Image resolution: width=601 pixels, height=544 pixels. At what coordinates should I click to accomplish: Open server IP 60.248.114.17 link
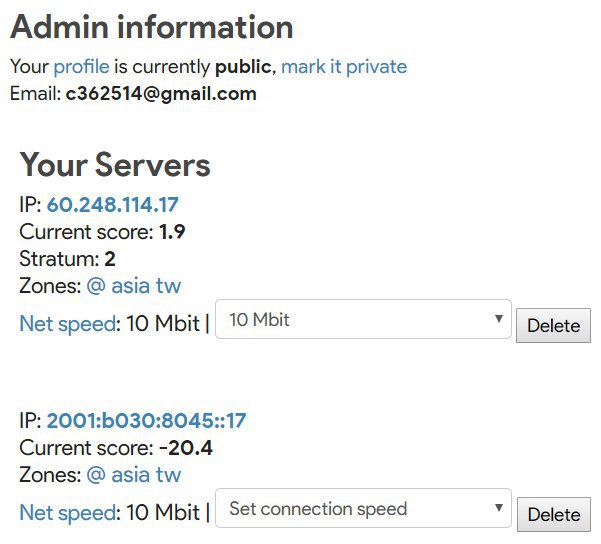point(113,204)
